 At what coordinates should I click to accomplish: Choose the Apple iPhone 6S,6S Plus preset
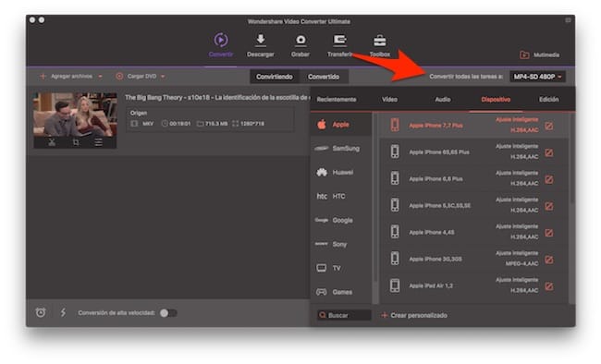click(x=473, y=152)
